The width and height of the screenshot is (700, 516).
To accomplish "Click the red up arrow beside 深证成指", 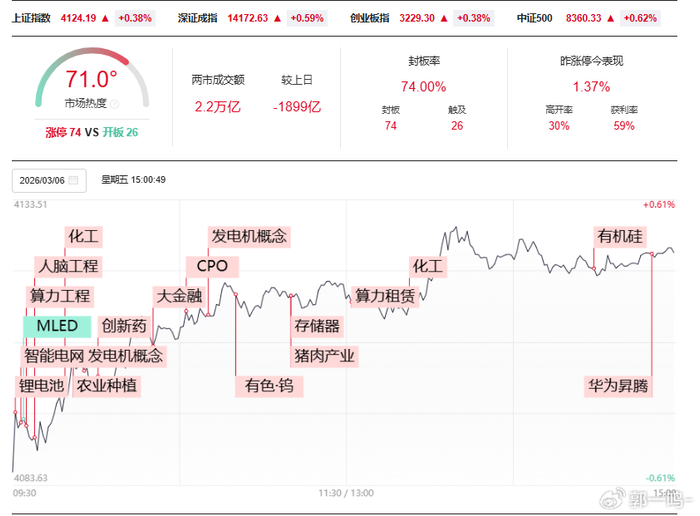I will pos(277,18).
